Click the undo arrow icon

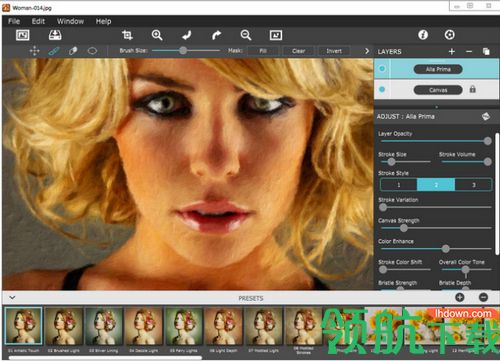pos(187,35)
